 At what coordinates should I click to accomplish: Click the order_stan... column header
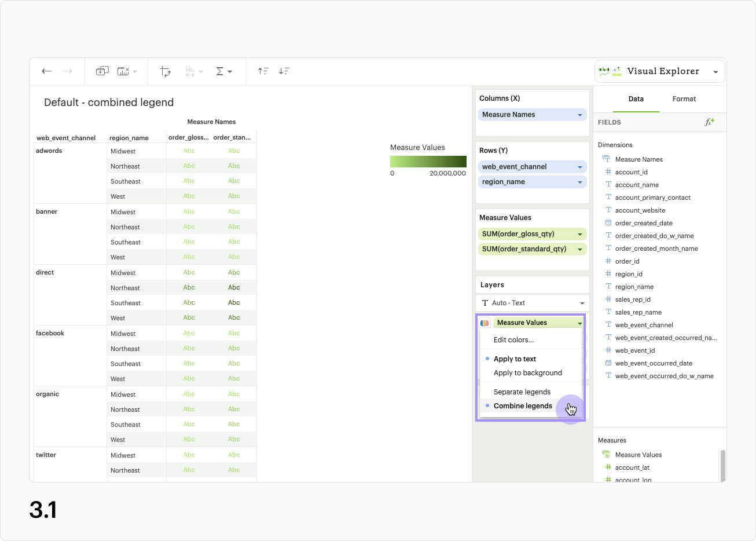232,137
